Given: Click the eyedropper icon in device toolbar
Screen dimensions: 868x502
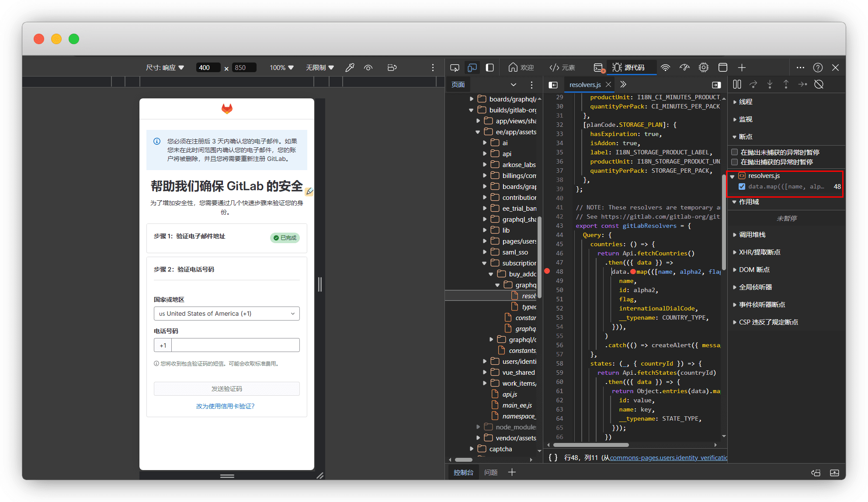Looking at the screenshot, I should click(x=350, y=68).
